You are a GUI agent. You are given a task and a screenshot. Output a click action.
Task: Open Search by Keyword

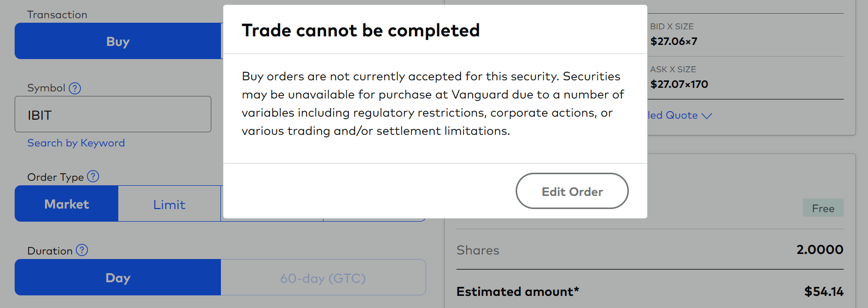coord(75,143)
